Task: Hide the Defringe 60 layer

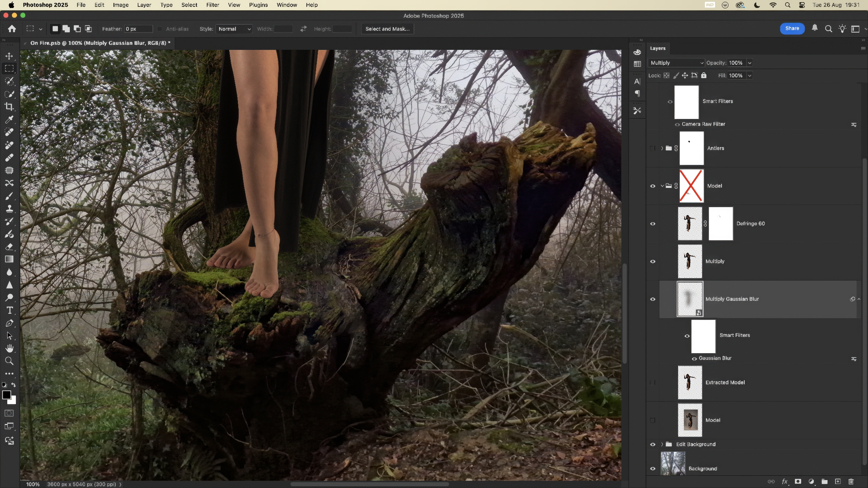Action: point(653,224)
